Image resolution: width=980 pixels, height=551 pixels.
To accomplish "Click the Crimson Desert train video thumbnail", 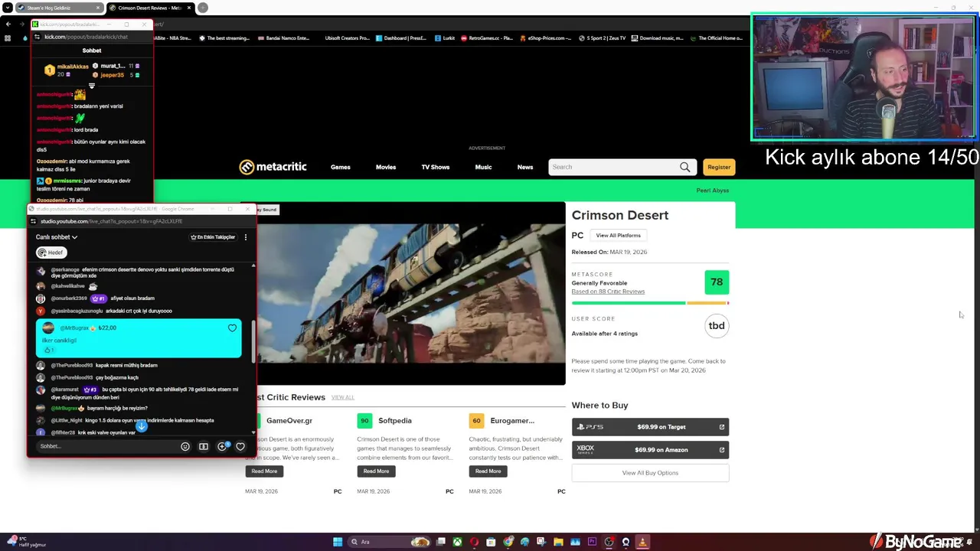I will coord(411,294).
